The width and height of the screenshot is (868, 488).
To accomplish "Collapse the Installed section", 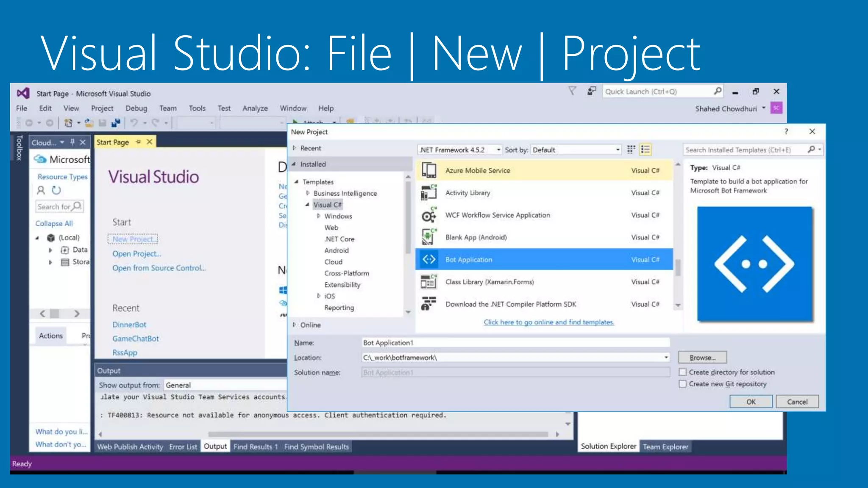I will [x=294, y=164].
